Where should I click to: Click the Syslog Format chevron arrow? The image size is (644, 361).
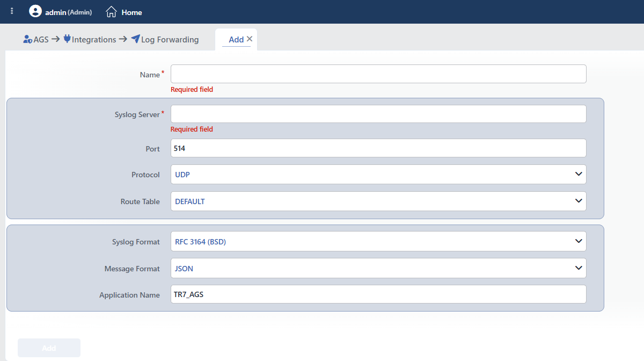(x=579, y=241)
